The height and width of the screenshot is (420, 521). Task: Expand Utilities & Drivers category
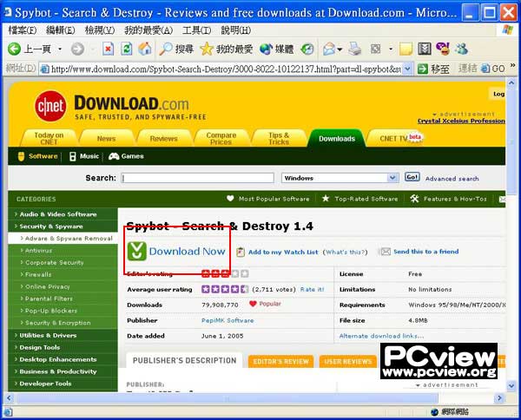(48, 335)
